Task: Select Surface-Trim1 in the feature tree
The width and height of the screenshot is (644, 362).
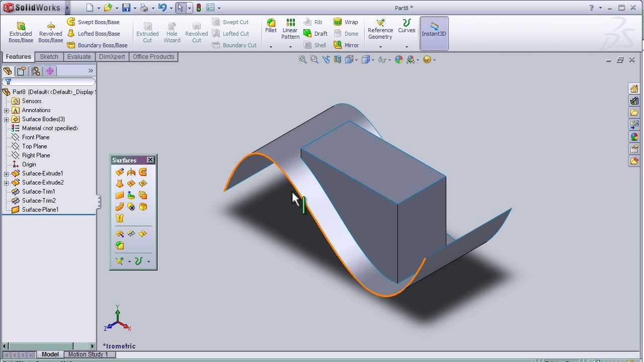Action: coord(33,192)
